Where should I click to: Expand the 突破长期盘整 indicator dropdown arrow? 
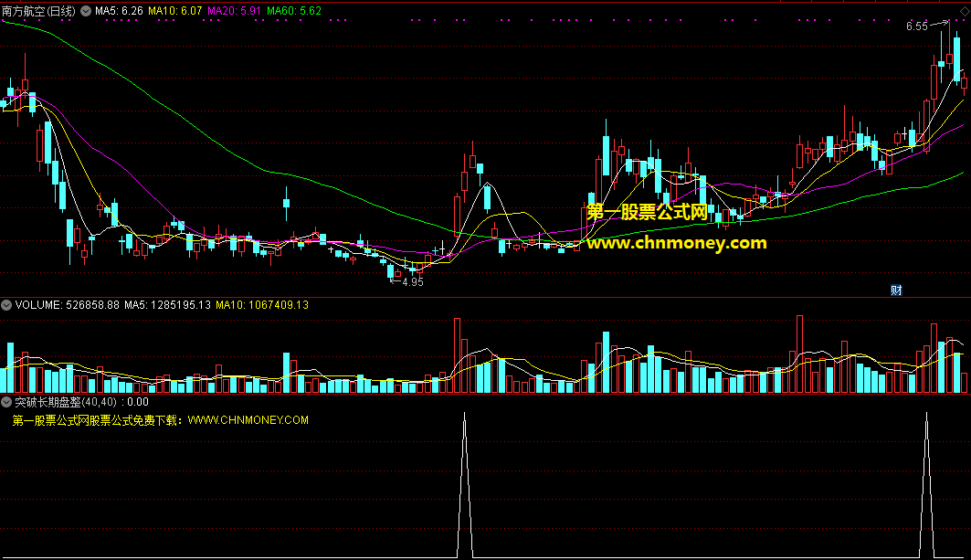6,402
